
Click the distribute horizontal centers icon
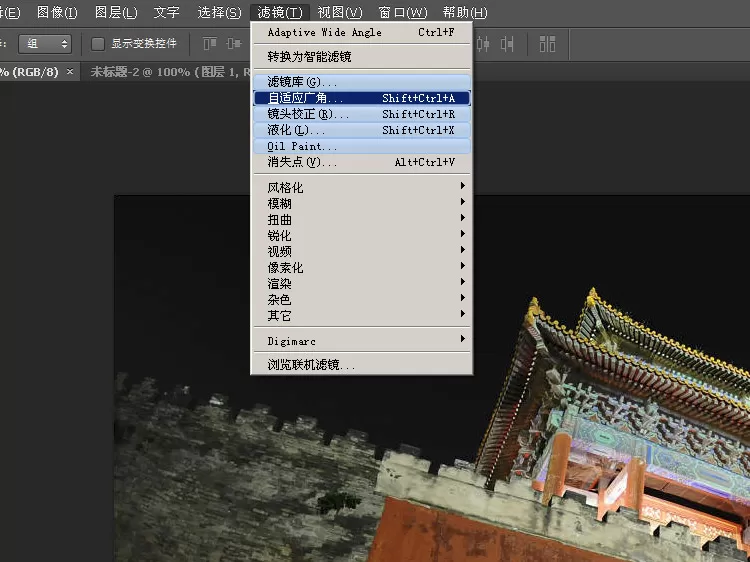pyautogui.click(x=483, y=44)
